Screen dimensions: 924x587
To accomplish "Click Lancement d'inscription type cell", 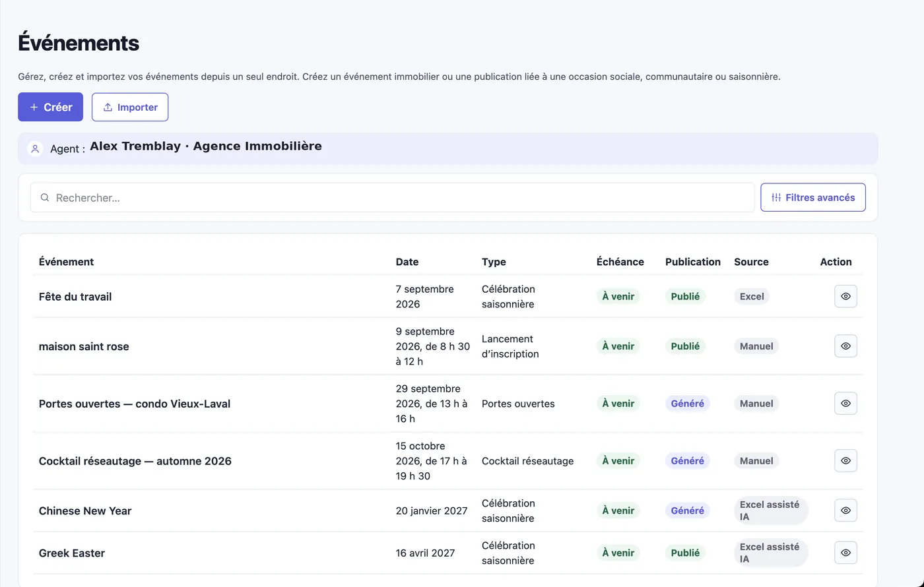I will (510, 346).
